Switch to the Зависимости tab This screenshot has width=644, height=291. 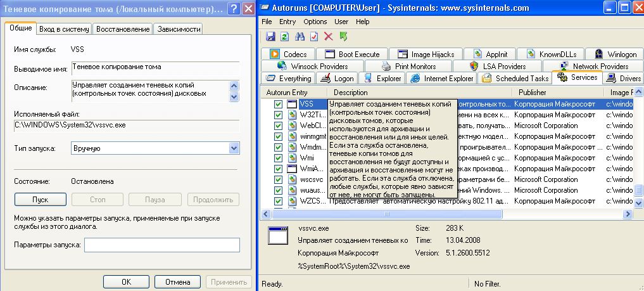point(179,29)
